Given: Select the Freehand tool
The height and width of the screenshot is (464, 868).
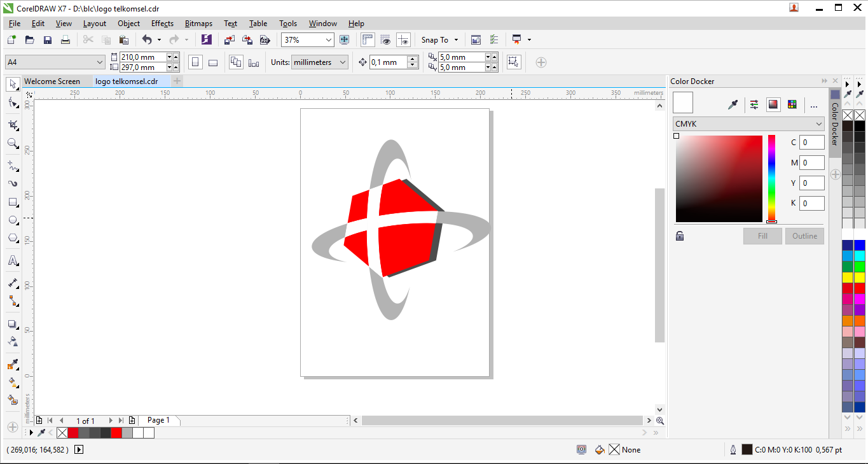Looking at the screenshot, I should click(x=13, y=166).
